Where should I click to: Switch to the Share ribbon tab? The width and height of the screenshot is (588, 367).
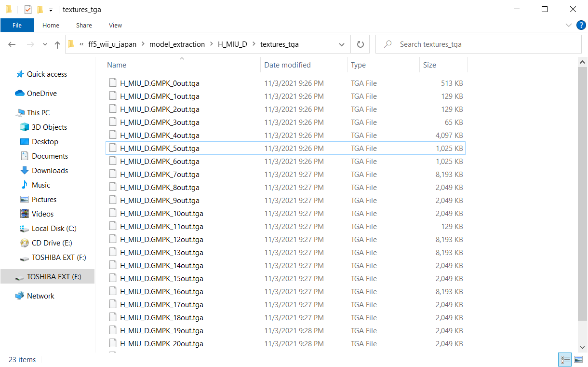[84, 25]
